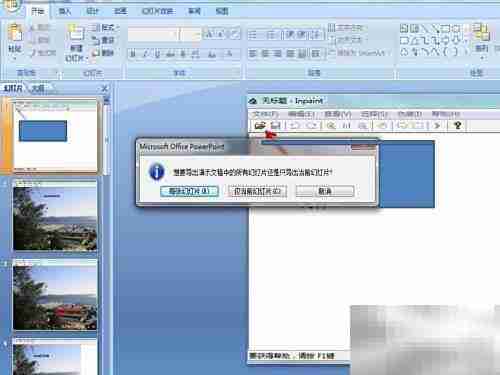Screen dimensions: 500x375
Task: Toggle Align Text Left
Action: 253,54
